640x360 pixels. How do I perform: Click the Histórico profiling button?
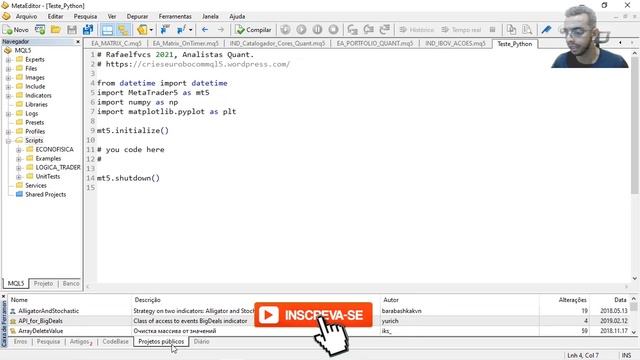click(x=417, y=30)
